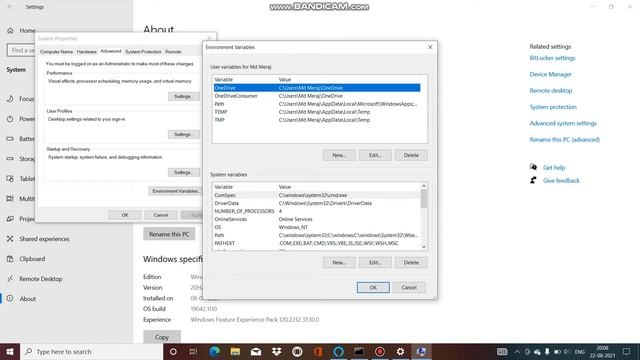Select the About icon in sidebar
This screenshot has width=640, height=360.
(10, 299)
